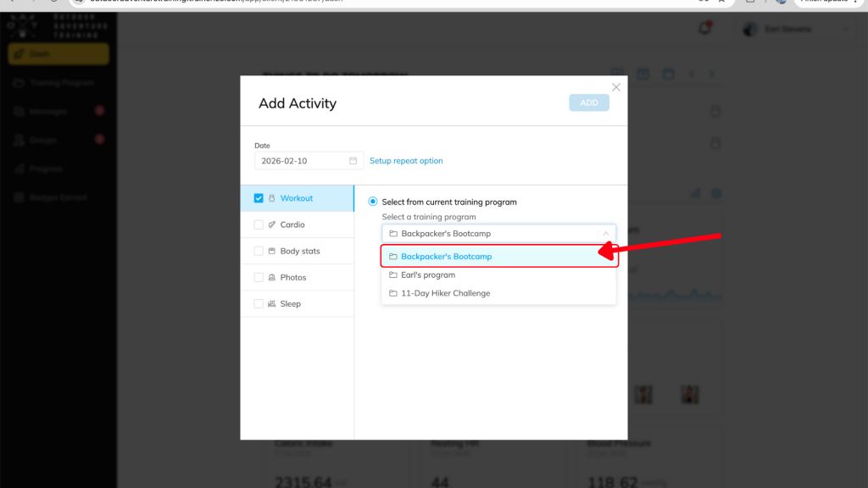The width and height of the screenshot is (868, 488).
Task: Enable the Cardio checkbox
Action: click(x=259, y=225)
